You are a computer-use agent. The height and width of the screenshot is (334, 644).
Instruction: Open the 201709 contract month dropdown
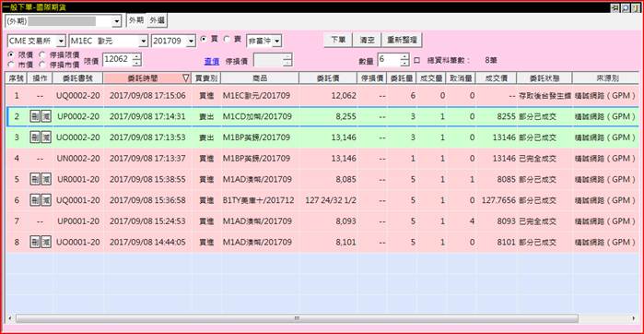click(x=191, y=41)
